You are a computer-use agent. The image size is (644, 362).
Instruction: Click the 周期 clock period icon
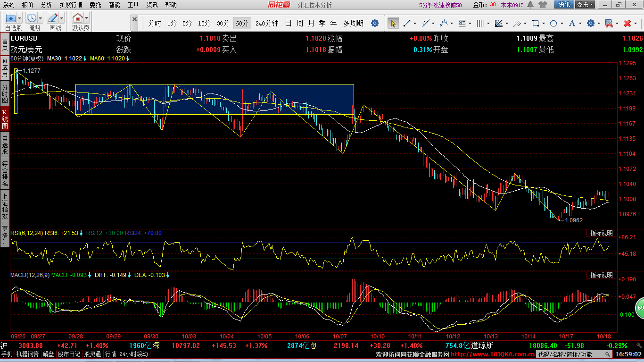32,18
